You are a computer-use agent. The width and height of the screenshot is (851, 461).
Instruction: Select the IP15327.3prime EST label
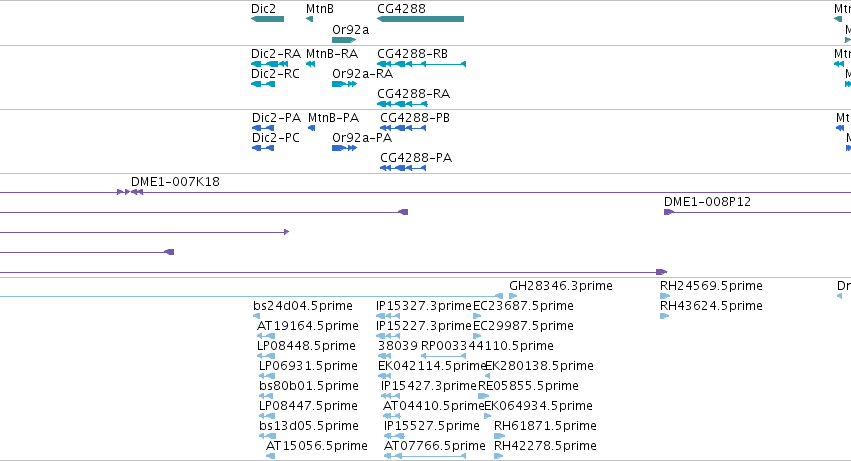[424, 306]
